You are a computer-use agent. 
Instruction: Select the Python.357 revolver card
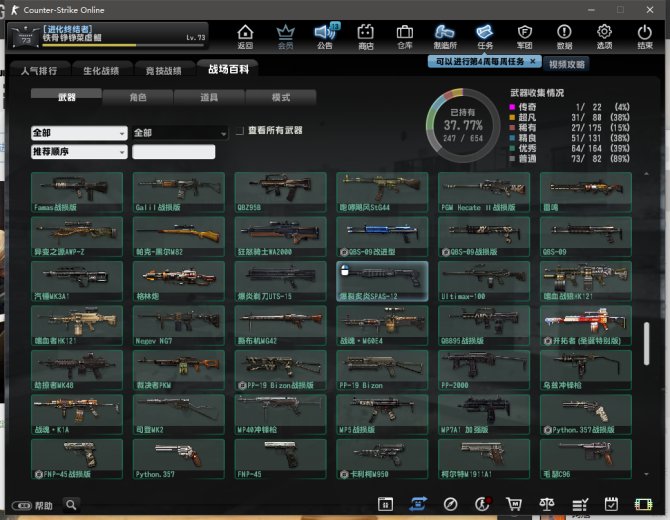click(179, 459)
